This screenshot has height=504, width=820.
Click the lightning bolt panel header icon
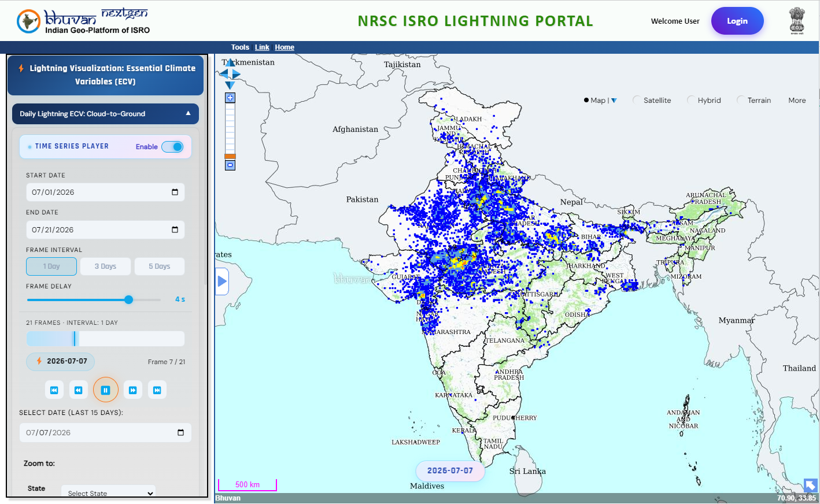point(21,68)
